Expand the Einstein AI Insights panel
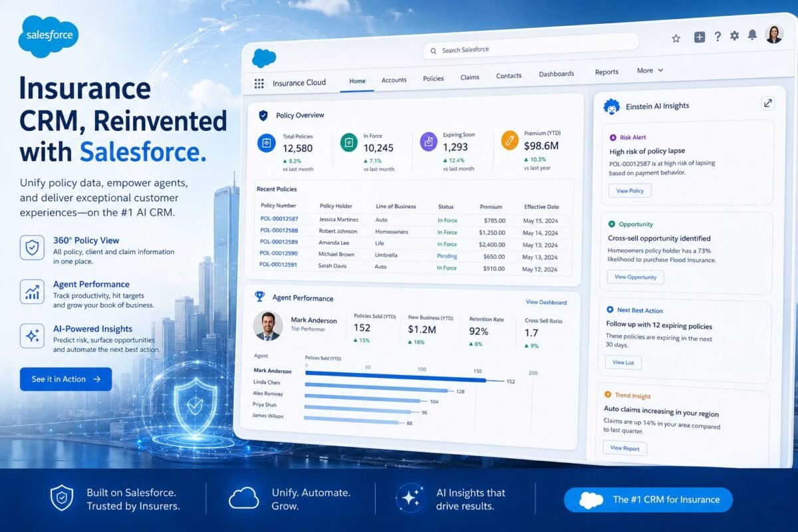The image size is (798, 532). point(768,103)
